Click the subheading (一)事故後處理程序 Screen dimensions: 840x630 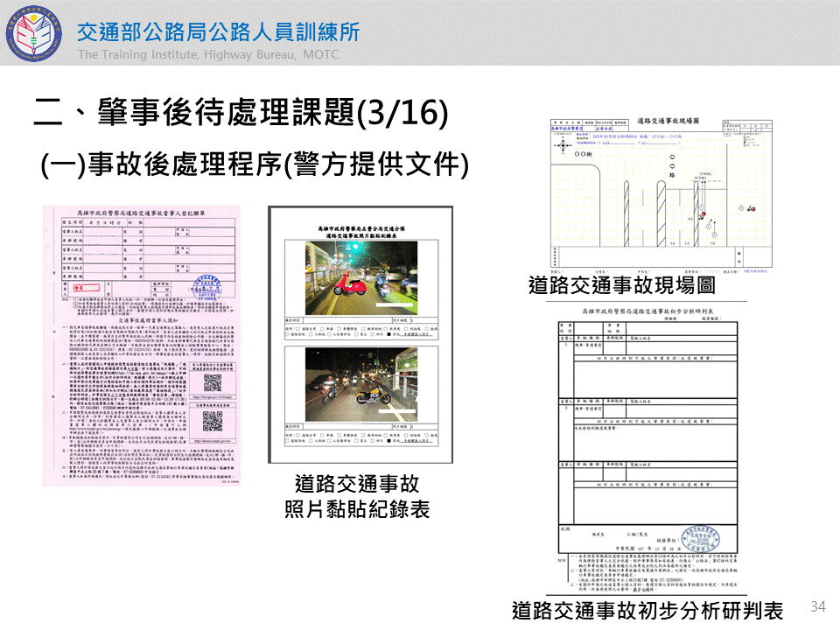[255, 164]
